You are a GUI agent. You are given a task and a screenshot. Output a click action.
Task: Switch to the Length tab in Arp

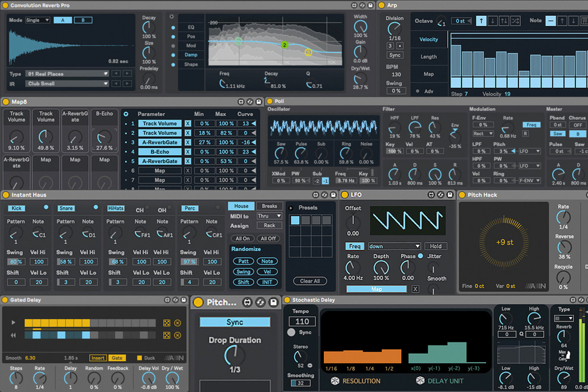(428, 57)
